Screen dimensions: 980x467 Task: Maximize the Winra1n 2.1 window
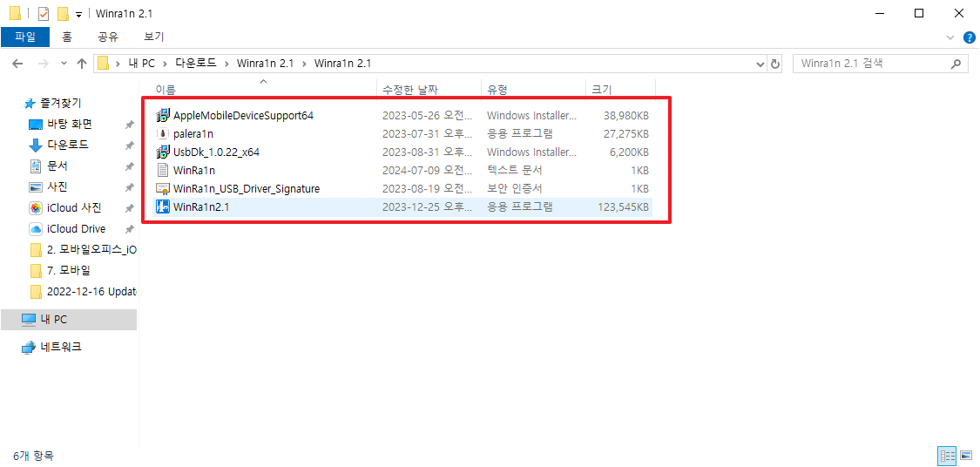click(x=919, y=13)
